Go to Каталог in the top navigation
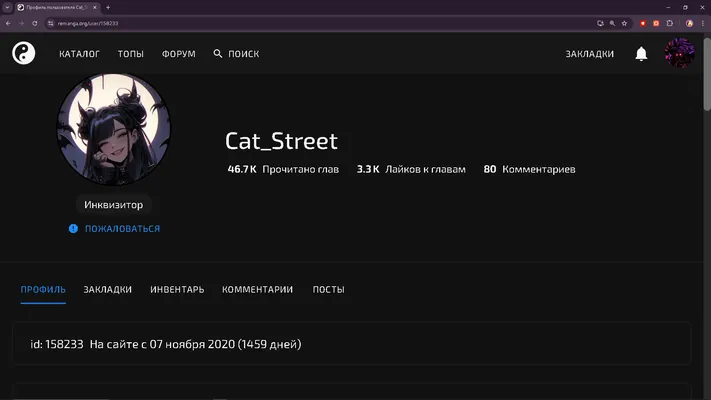 coord(79,54)
